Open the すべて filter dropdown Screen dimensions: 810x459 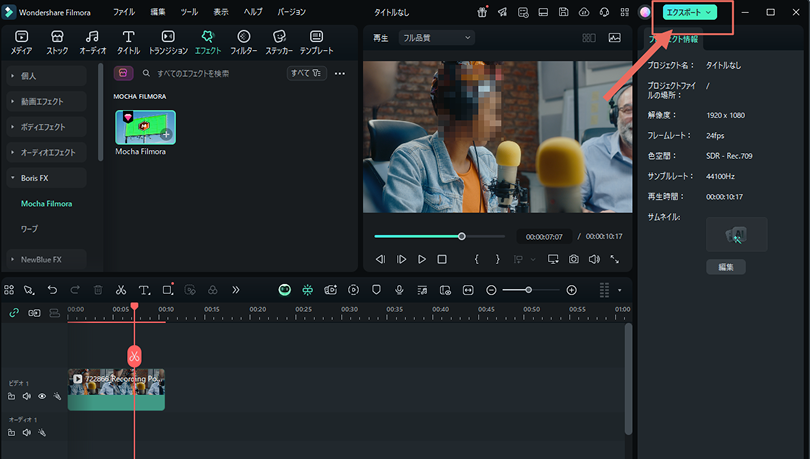(306, 73)
